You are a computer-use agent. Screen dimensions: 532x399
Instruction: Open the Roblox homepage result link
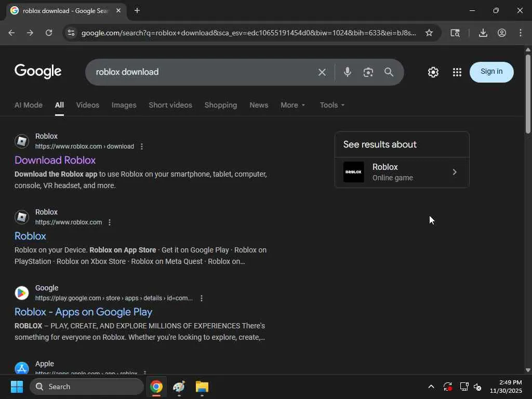point(30,236)
